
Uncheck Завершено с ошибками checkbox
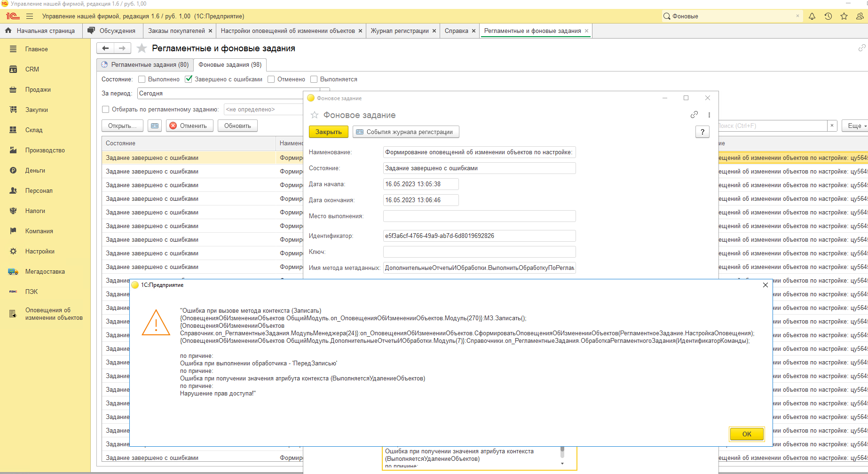click(189, 79)
